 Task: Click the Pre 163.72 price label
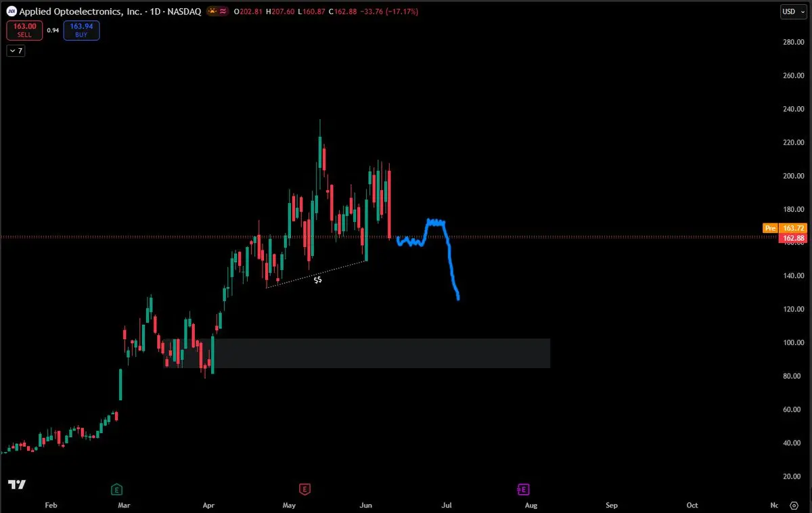785,228
